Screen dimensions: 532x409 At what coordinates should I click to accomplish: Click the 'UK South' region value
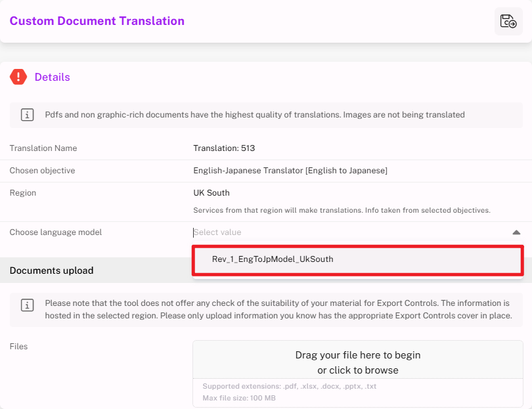[211, 193]
